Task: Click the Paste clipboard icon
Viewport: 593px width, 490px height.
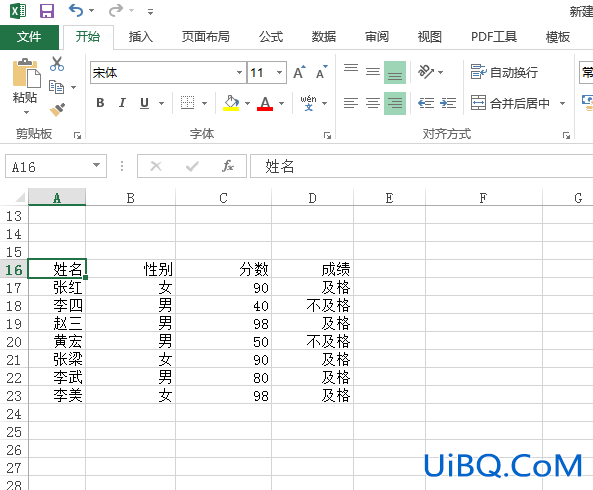Action: pyautogui.click(x=26, y=73)
